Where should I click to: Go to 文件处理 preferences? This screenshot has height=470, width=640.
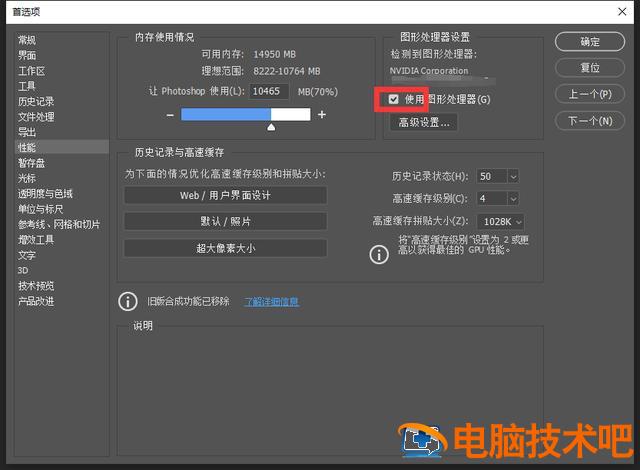click(36, 117)
